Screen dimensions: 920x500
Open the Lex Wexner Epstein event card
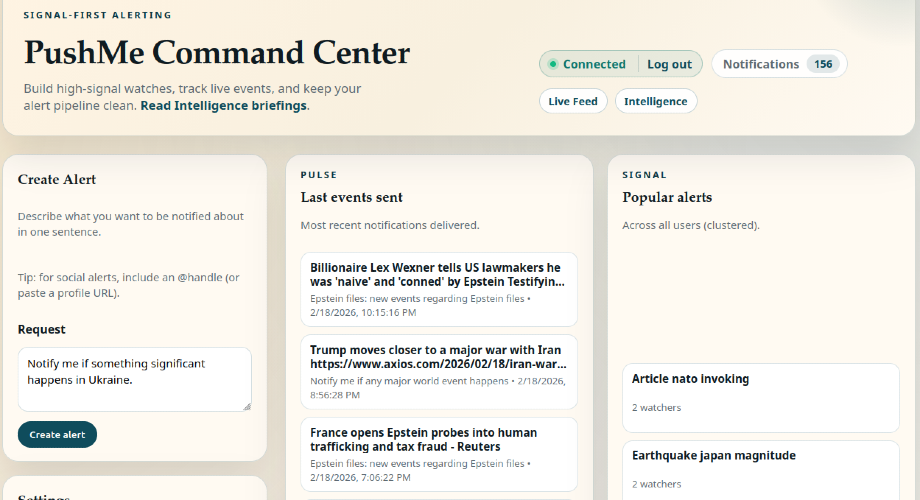439,289
